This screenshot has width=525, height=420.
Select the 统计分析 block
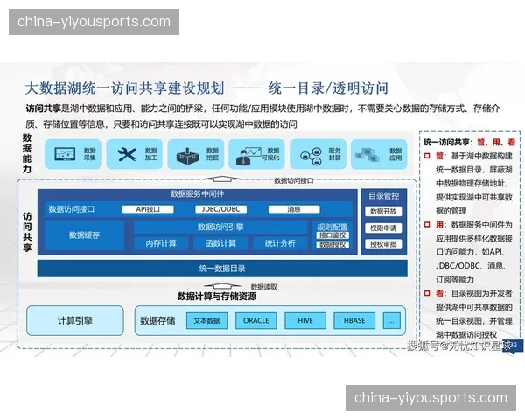(x=280, y=243)
